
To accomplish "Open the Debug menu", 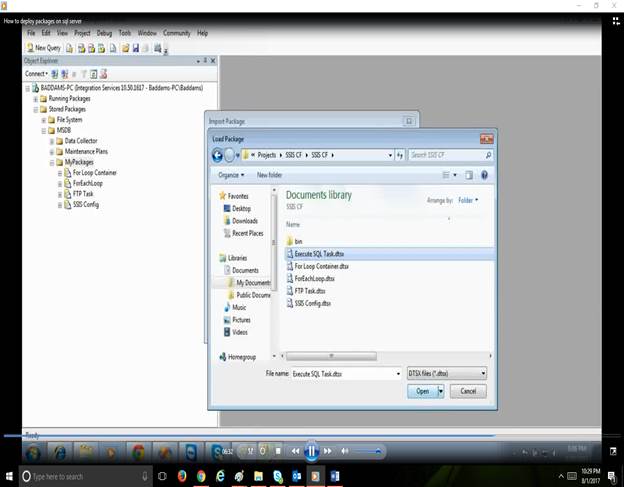I will coord(104,33).
